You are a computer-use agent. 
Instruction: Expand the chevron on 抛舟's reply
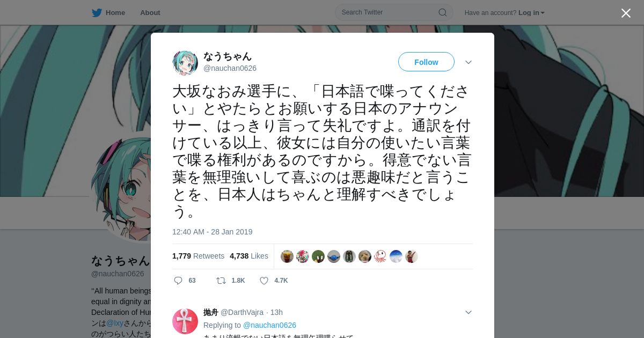click(469, 312)
